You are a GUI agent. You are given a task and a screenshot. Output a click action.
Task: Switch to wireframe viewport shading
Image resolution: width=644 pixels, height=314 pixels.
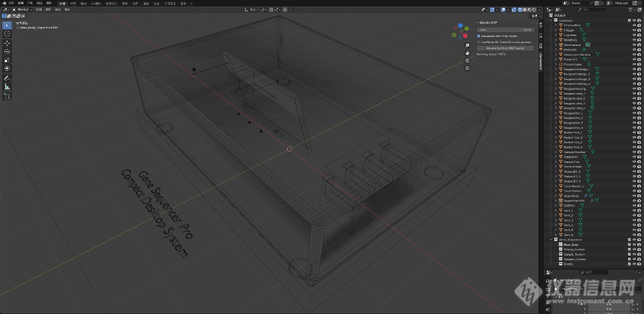[520, 9]
